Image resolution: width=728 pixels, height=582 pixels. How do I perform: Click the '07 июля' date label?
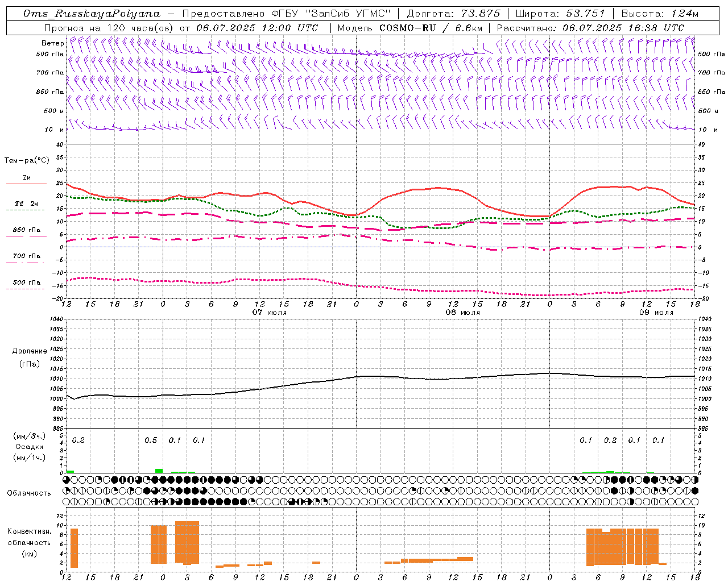tap(270, 313)
